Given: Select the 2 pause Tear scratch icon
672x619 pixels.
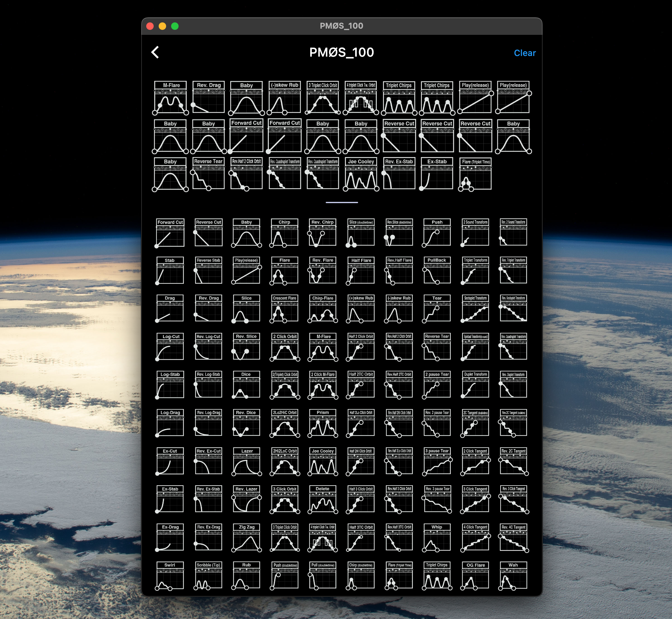Looking at the screenshot, I should click(437, 385).
